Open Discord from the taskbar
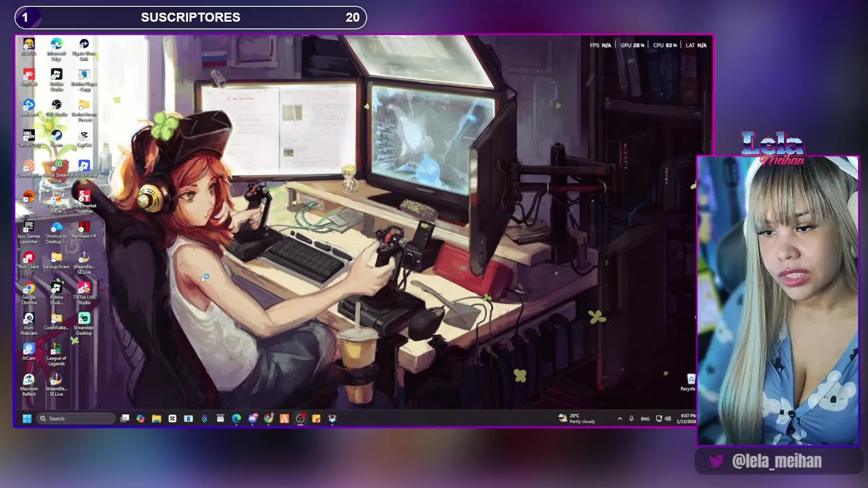This screenshot has width=868, height=488. (x=252, y=419)
